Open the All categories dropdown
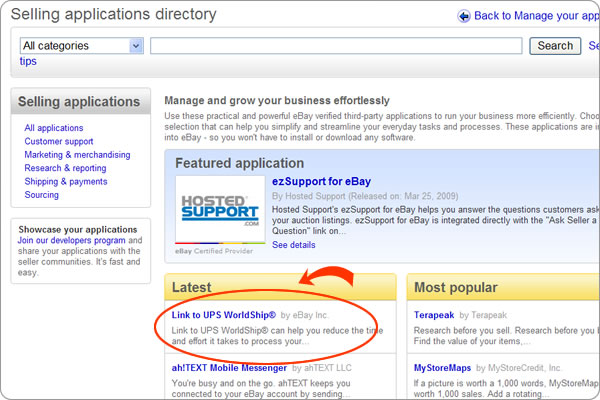Viewport: 600px width, 400px height. point(82,46)
